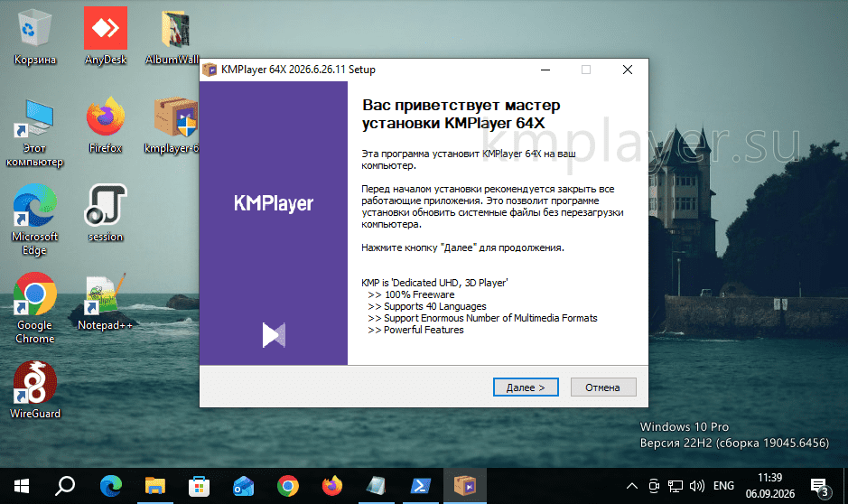Open taskbar search magnifier

[x=65, y=486]
